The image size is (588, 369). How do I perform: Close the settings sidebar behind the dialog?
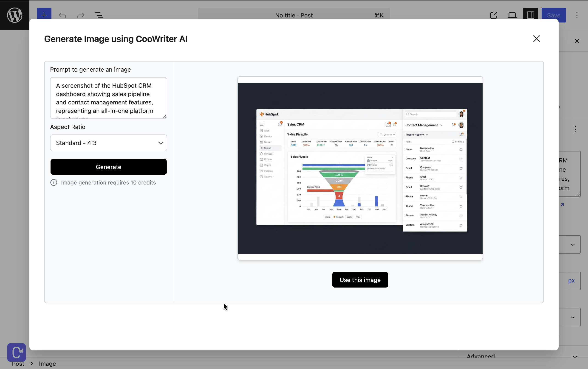577,41
